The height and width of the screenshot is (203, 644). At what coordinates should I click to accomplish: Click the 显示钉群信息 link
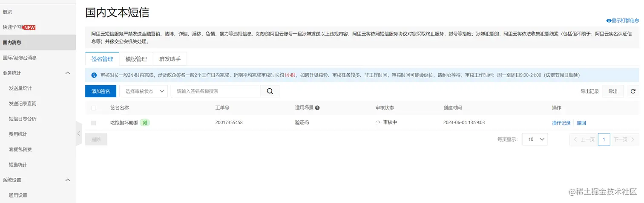click(x=625, y=20)
